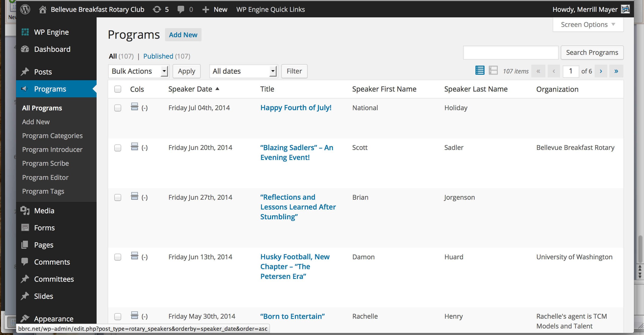Click the home icon beside site name
Image resolution: width=644 pixels, height=335 pixels.
[43, 10]
